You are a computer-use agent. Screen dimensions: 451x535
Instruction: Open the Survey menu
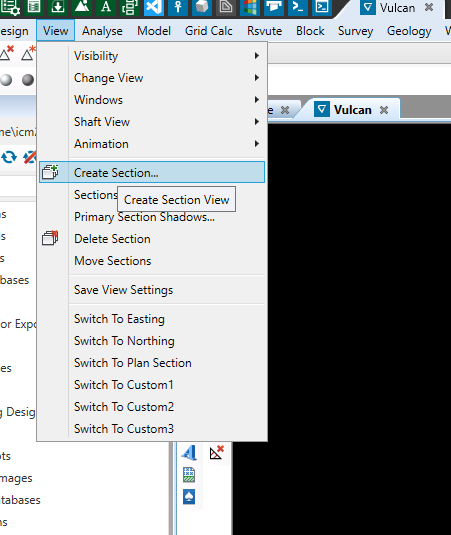pos(355,31)
